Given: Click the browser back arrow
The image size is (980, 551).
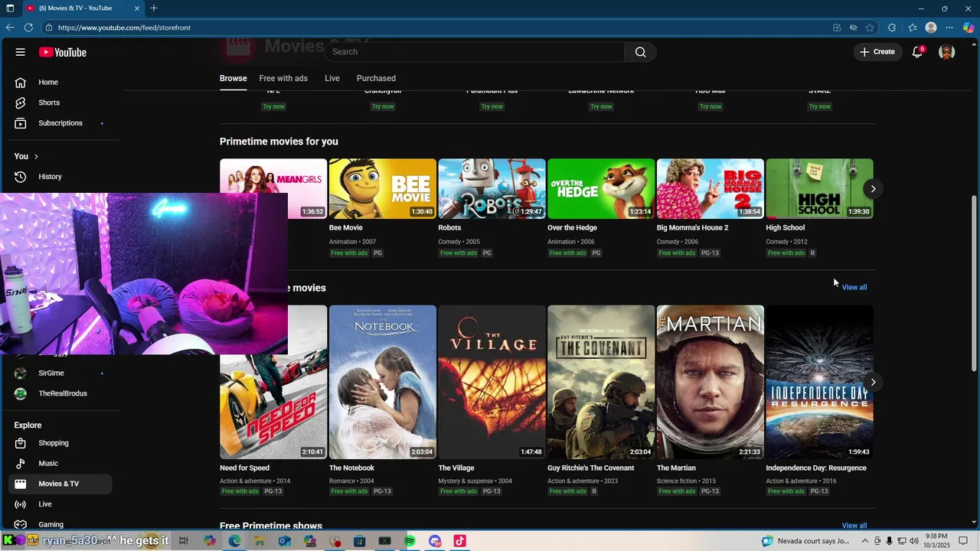Looking at the screenshot, I should (10, 28).
